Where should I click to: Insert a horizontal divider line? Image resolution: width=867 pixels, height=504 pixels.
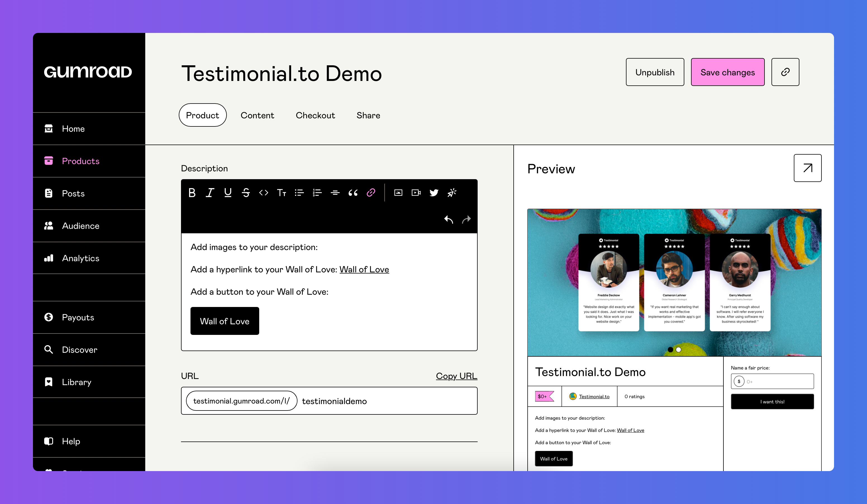[x=335, y=193]
